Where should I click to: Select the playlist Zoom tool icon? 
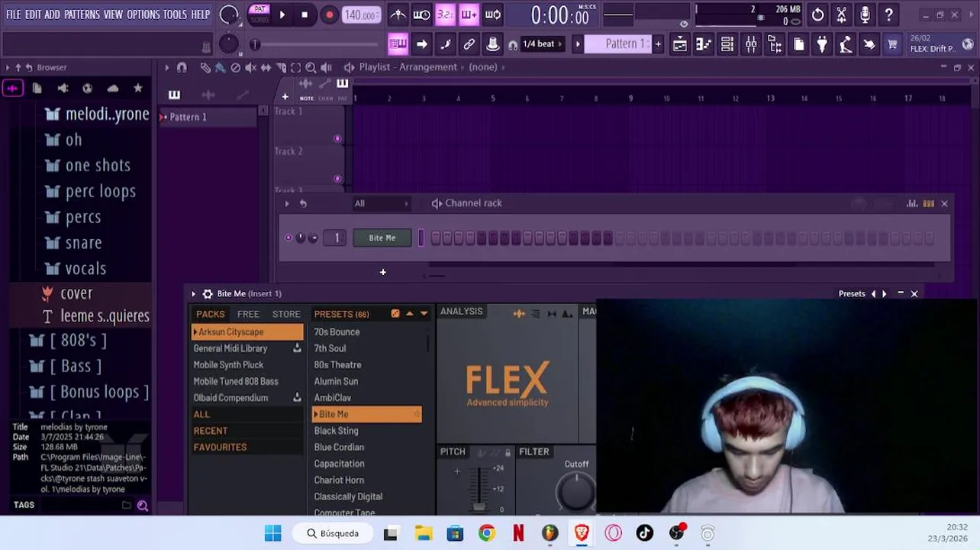click(x=311, y=68)
